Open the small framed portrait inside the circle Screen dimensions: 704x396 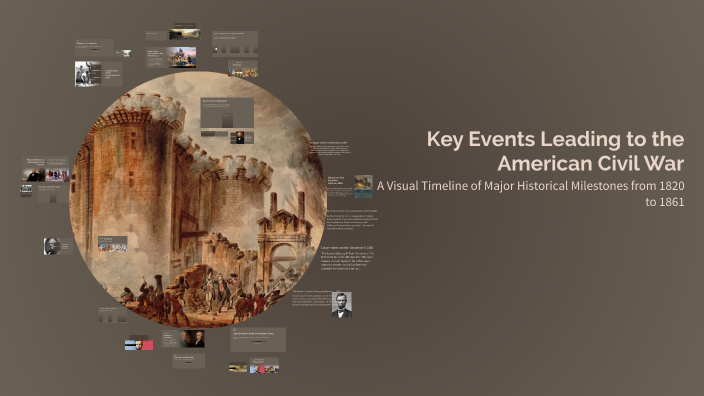[240, 138]
